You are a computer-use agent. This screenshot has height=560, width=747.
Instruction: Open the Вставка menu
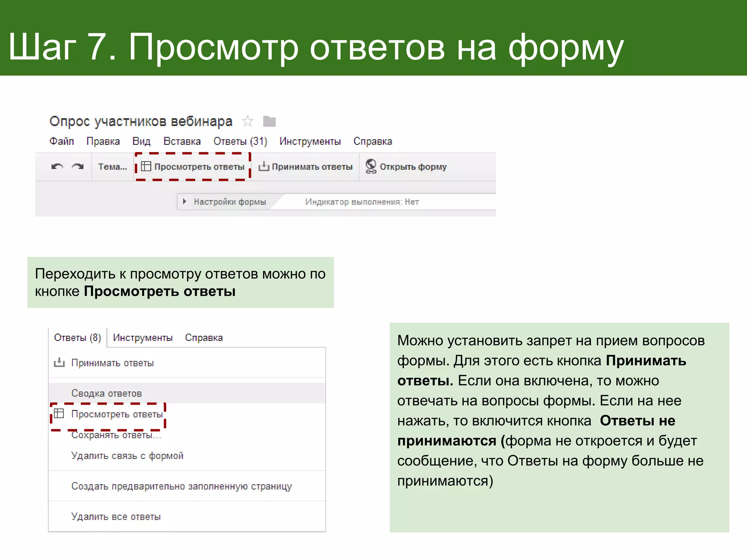tap(182, 141)
